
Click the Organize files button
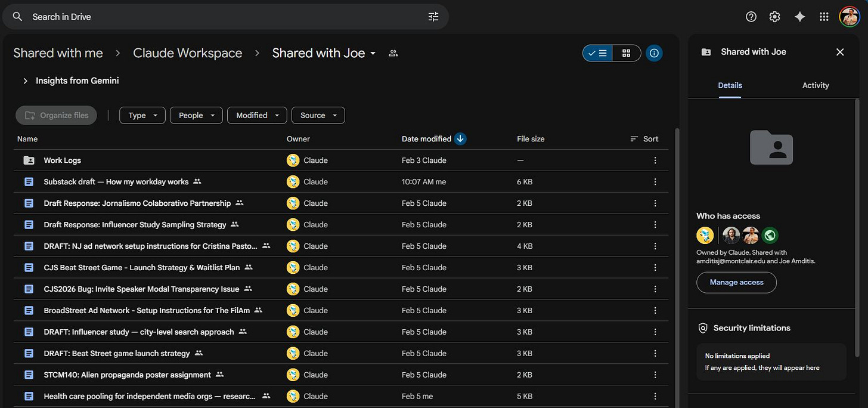[x=56, y=115]
